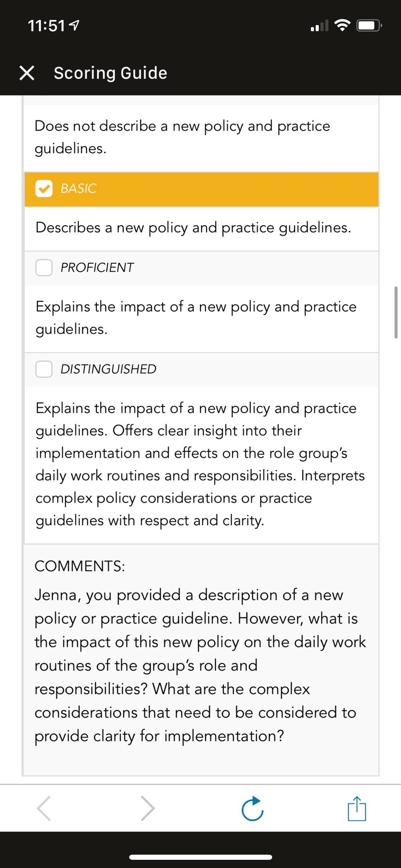401x868 pixels.
Task: Uncheck the BASIC checkbox
Action: [x=44, y=189]
